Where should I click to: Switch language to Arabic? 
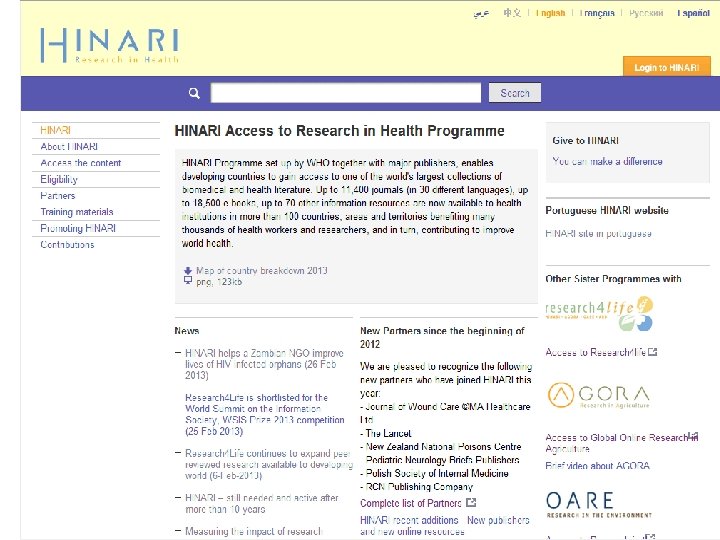coord(481,13)
